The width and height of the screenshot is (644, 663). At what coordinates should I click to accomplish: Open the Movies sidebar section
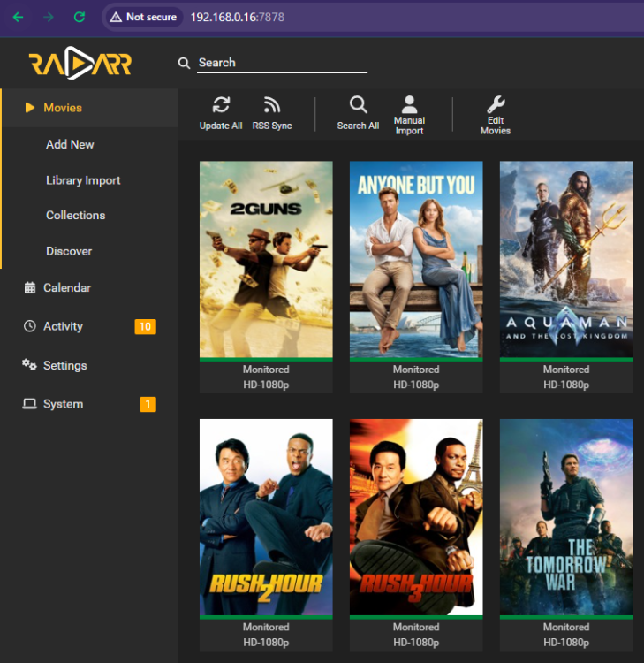click(x=89, y=108)
